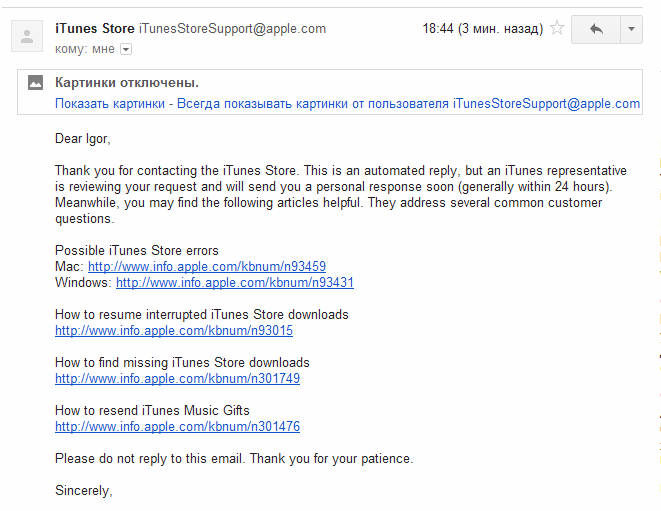The height and width of the screenshot is (511, 661).
Task: Click sender address iTunesStoreSupport@apple.com in header
Action: (x=232, y=28)
